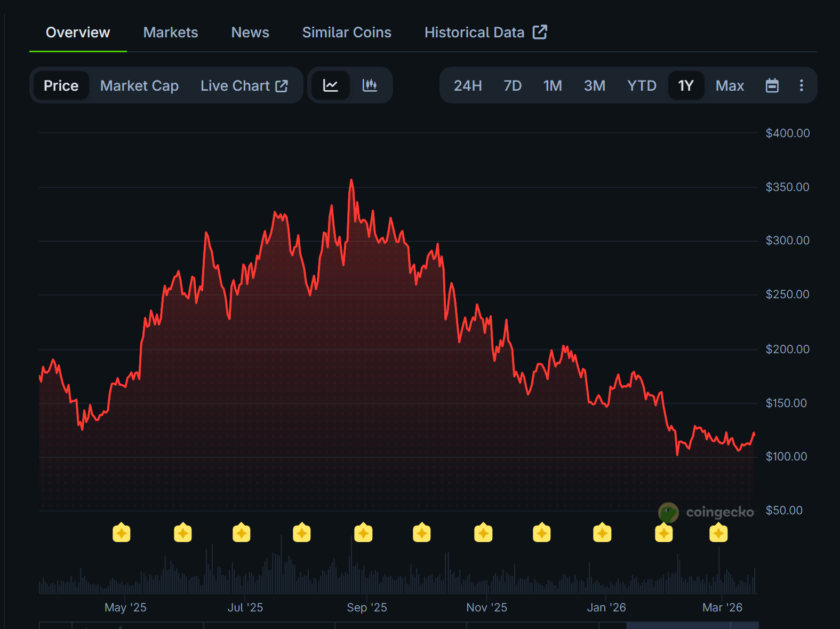Click the $150.00 price axis label
Image resolution: width=840 pixels, height=629 pixels.
pos(787,403)
